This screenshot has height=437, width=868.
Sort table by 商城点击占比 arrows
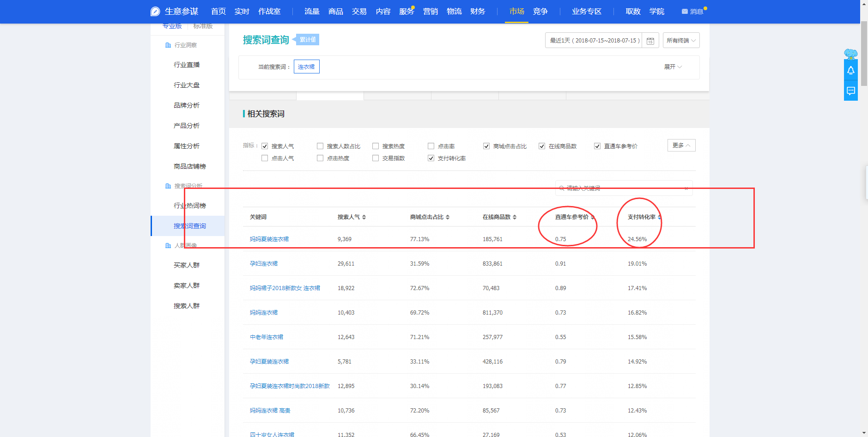[x=448, y=217]
